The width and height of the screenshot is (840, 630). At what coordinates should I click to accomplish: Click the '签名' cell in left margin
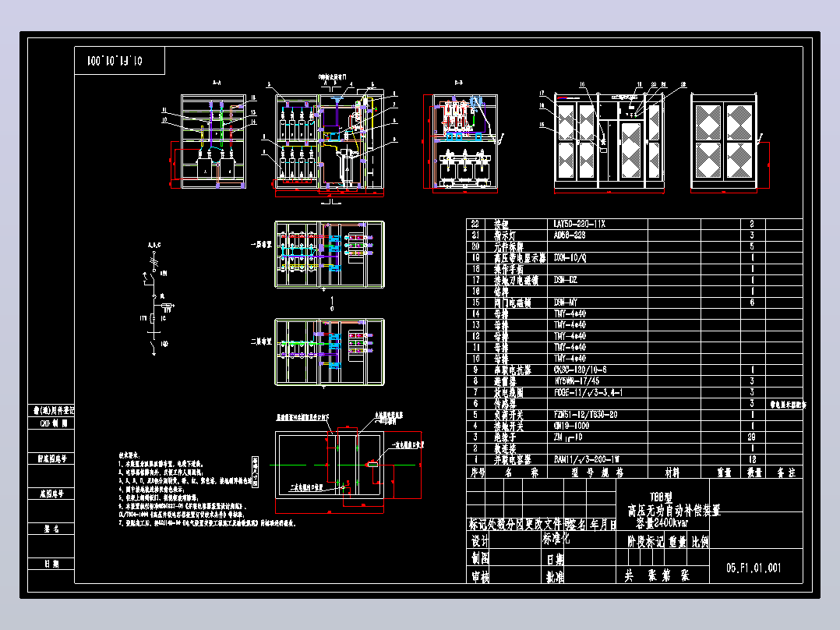pyautogui.click(x=51, y=529)
